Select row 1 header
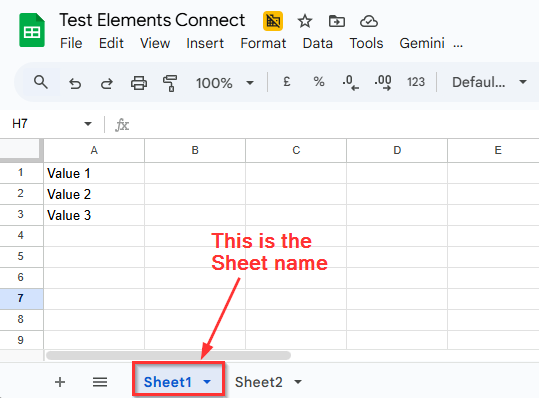The width and height of the screenshot is (539, 398). [21, 173]
